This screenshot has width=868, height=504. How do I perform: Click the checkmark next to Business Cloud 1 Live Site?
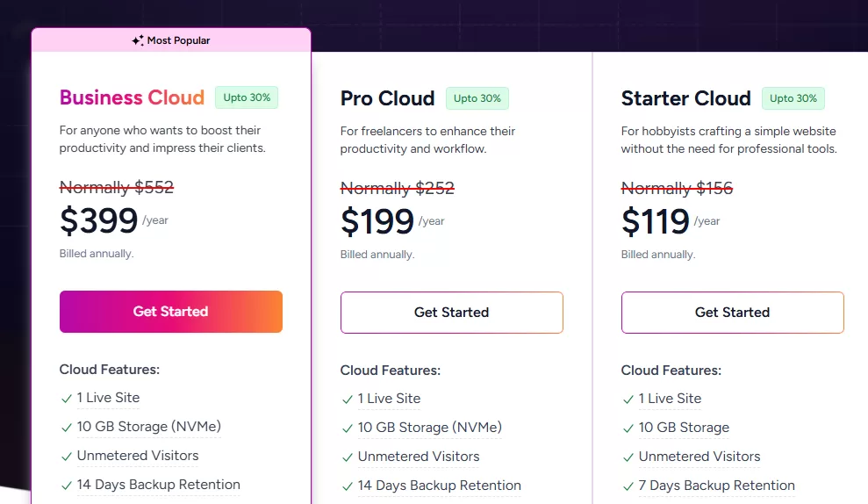[67, 399]
